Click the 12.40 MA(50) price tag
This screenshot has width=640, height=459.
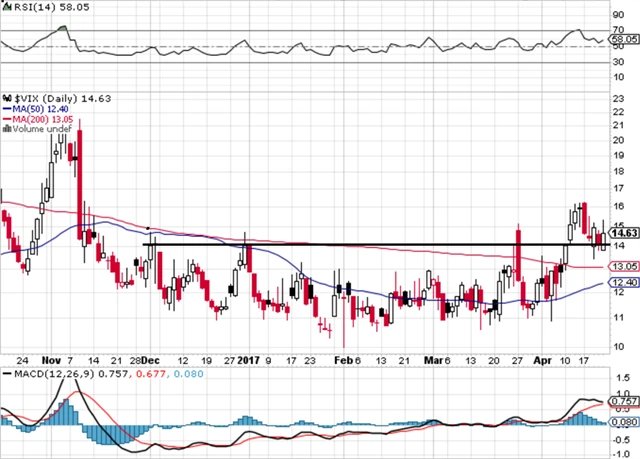[x=625, y=284]
